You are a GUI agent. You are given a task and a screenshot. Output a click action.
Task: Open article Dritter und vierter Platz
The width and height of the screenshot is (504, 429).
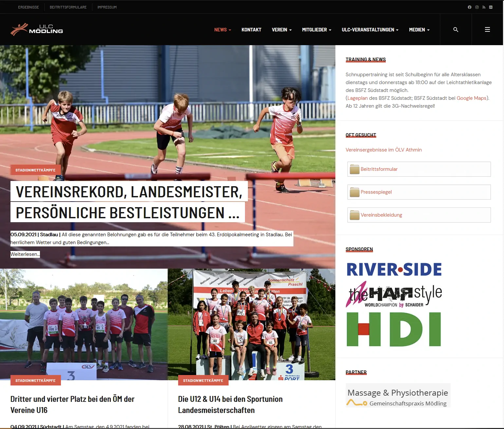(x=72, y=405)
